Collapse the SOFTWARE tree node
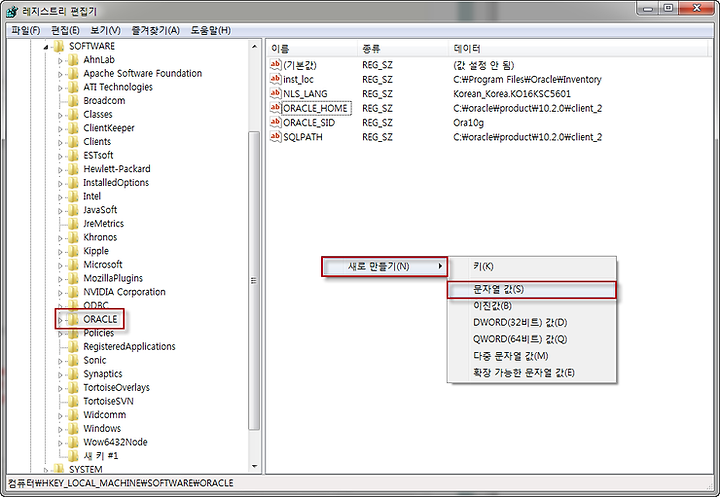This screenshot has width=720, height=497. click(45, 47)
